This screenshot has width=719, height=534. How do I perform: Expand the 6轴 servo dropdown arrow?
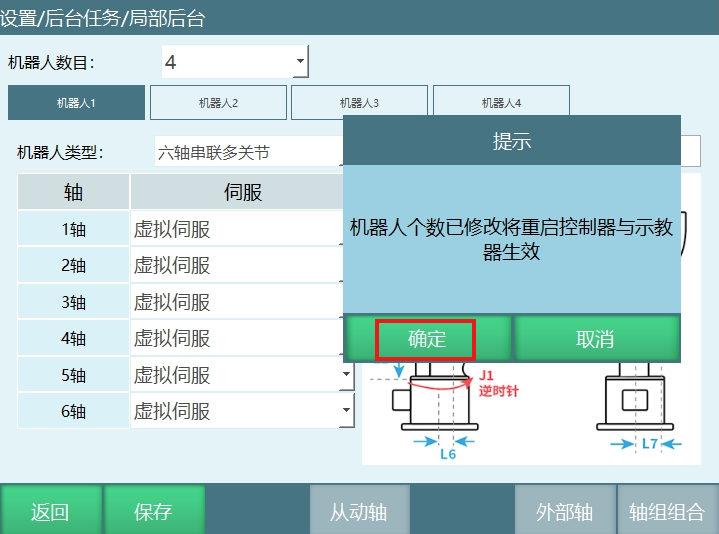347,411
